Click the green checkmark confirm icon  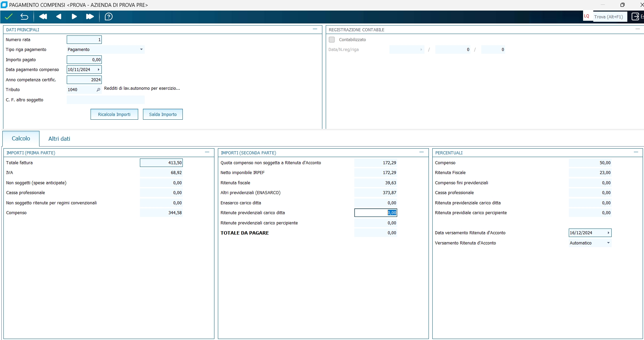pyautogui.click(x=9, y=17)
